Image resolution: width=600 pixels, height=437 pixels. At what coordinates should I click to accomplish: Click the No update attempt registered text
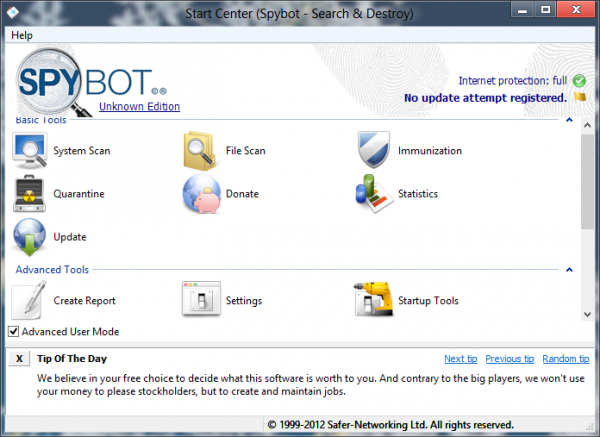click(485, 98)
